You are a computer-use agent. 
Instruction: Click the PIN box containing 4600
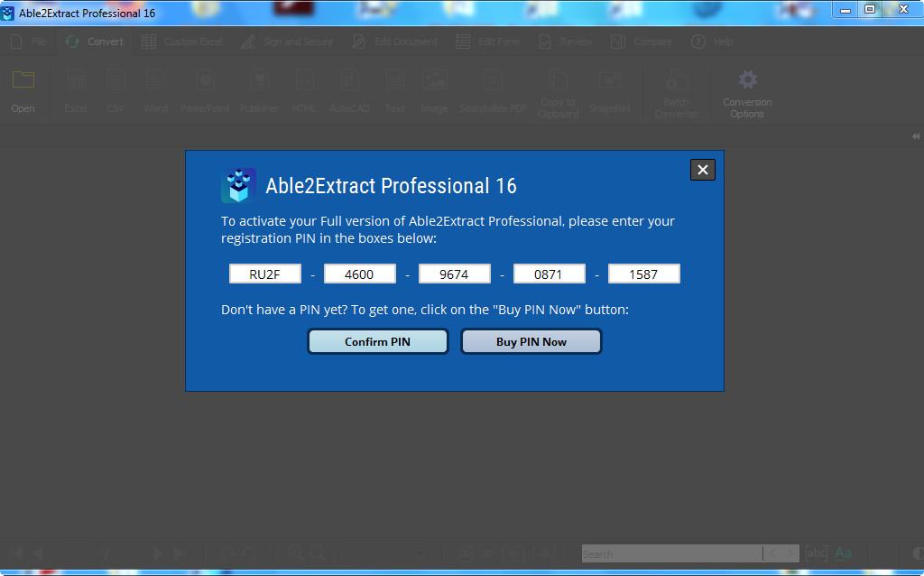point(359,274)
